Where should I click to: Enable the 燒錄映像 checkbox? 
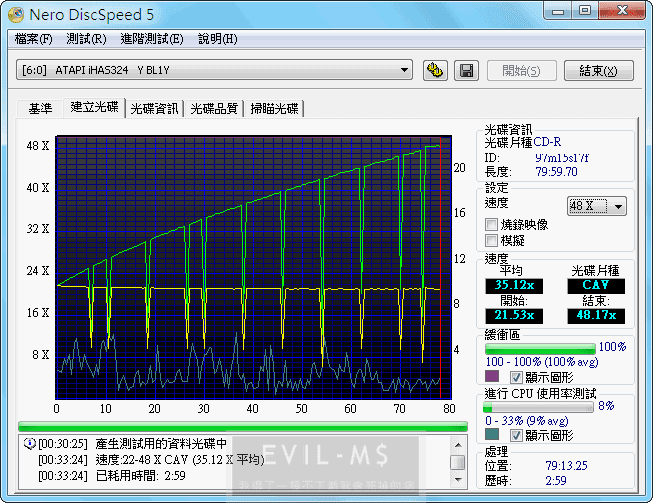pyautogui.click(x=491, y=225)
